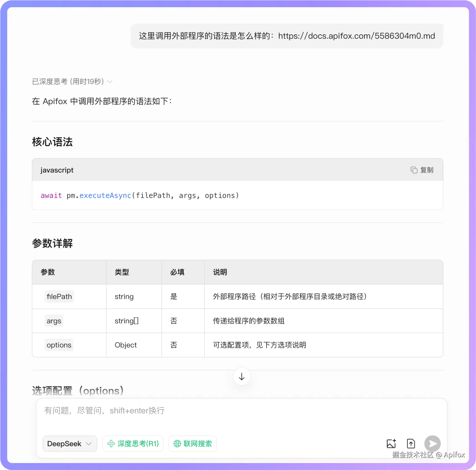476x470 pixels.
Task: Click the javascript language label
Action: tap(57, 170)
